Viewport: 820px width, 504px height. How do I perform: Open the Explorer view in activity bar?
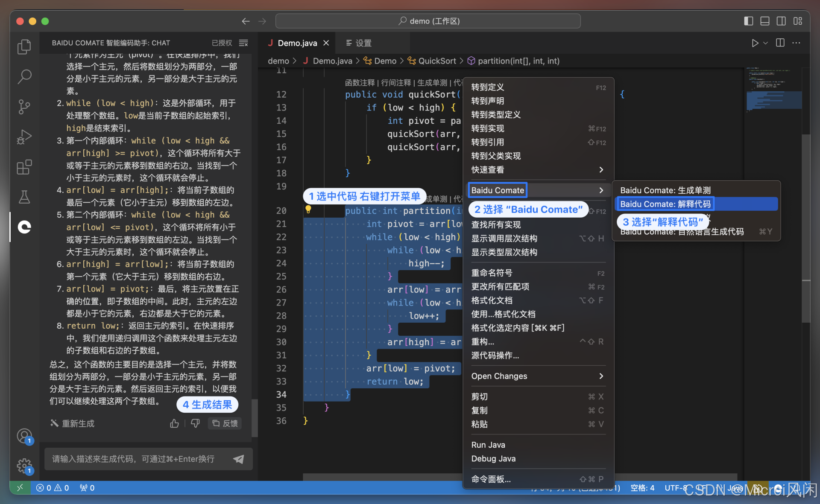tap(24, 47)
